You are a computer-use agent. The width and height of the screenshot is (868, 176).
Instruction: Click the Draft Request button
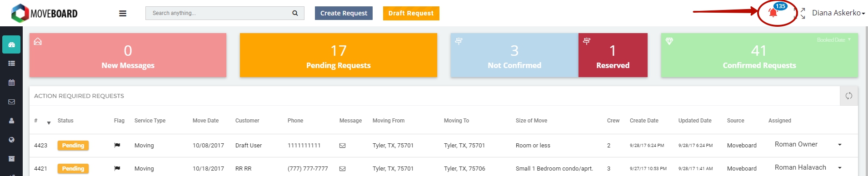coord(411,13)
